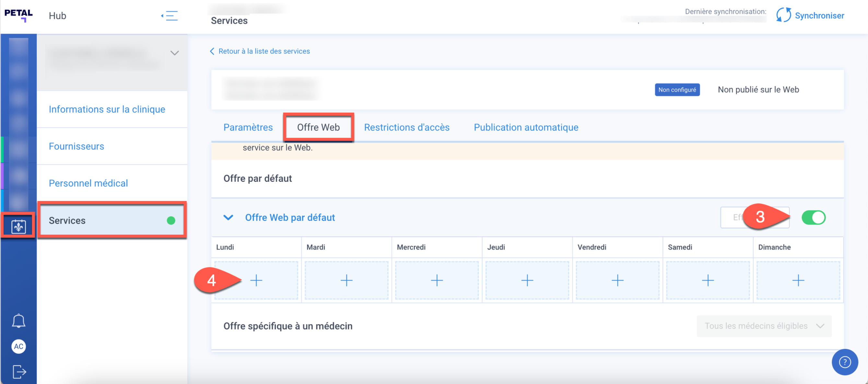Screen dimensions: 868x384
Task: Add a time slot on Samedi
Action: (708, 280)
